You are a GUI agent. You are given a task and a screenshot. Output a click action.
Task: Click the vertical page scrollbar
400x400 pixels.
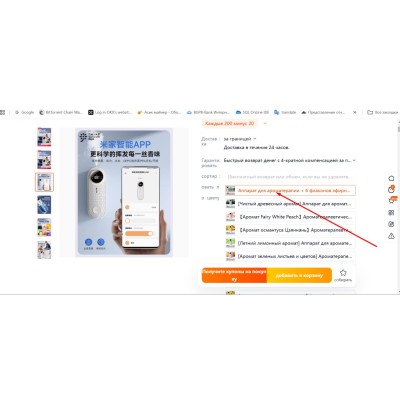click(x=398, y=207)
